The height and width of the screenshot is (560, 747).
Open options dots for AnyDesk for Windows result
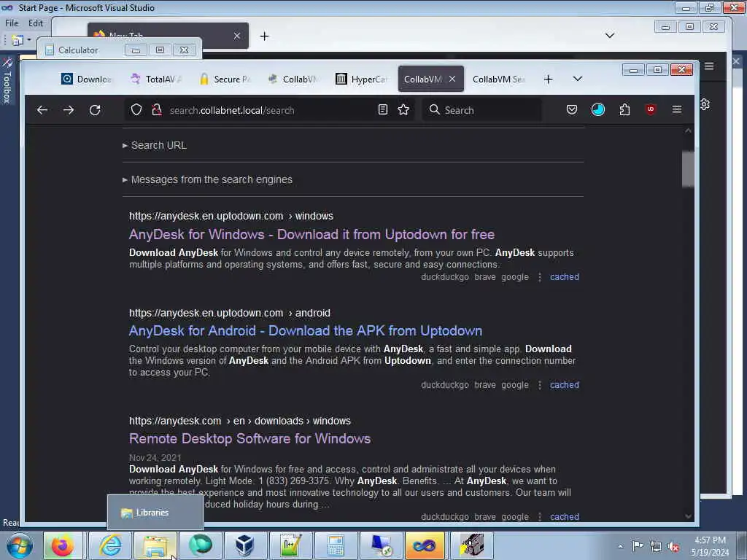tap(539, 277)
